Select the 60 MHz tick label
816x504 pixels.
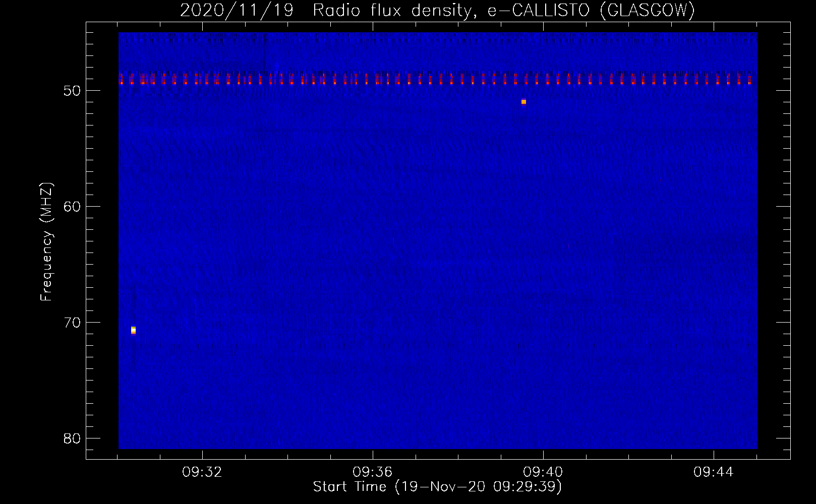click(72, 207)
